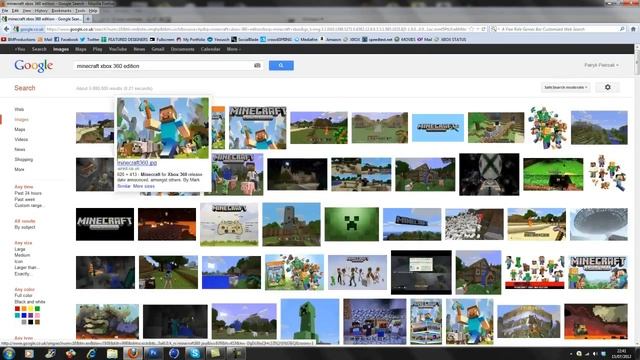Filter image size to Large
The width and height of the screenshot is (640, 360).
[x=20, y=249]
